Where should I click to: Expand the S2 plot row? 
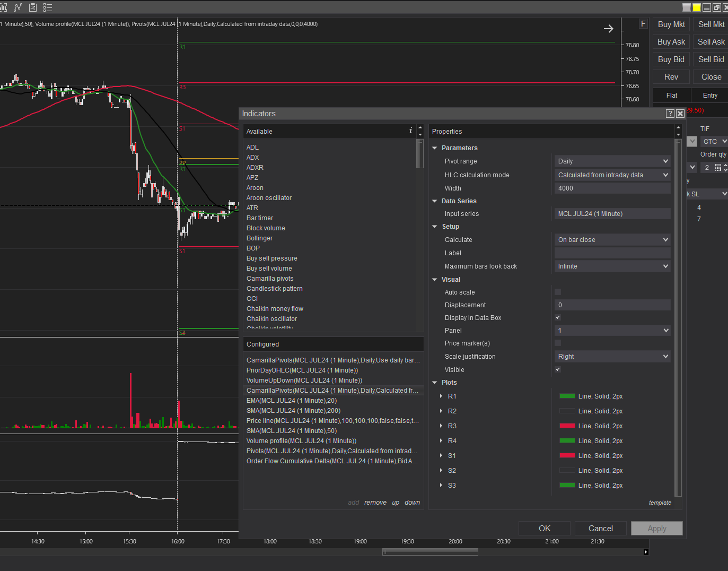(x=441, y=471)
